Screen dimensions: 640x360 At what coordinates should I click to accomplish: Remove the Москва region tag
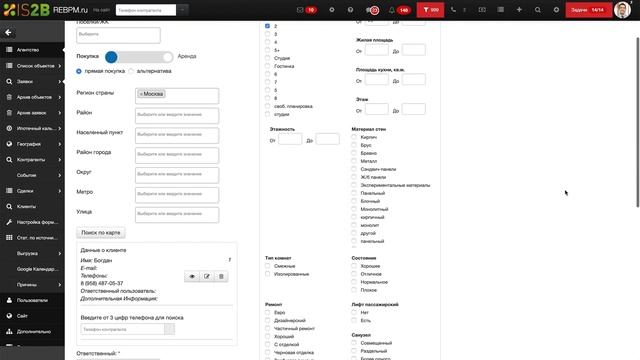[x=141, y=94]
